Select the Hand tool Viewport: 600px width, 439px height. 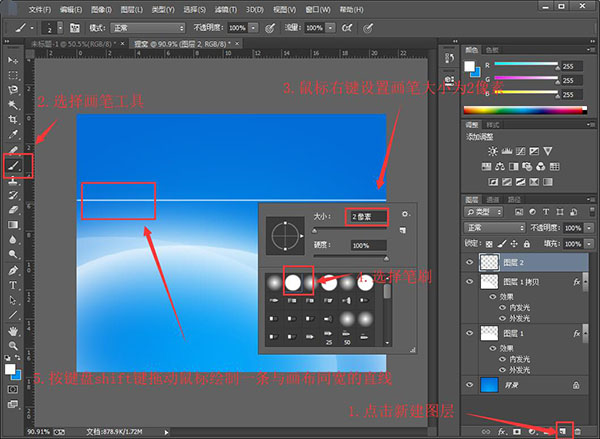pyautogui.click(x=13, y=331)
